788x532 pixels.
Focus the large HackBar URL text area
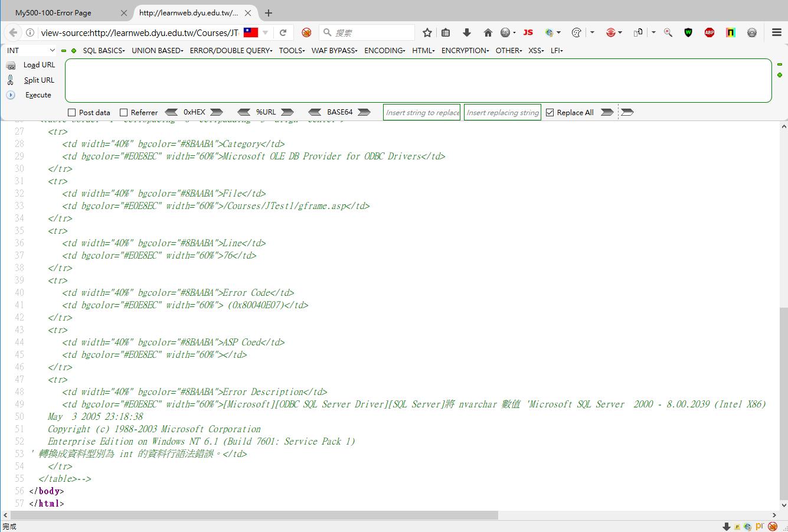[x=418, y=80]
